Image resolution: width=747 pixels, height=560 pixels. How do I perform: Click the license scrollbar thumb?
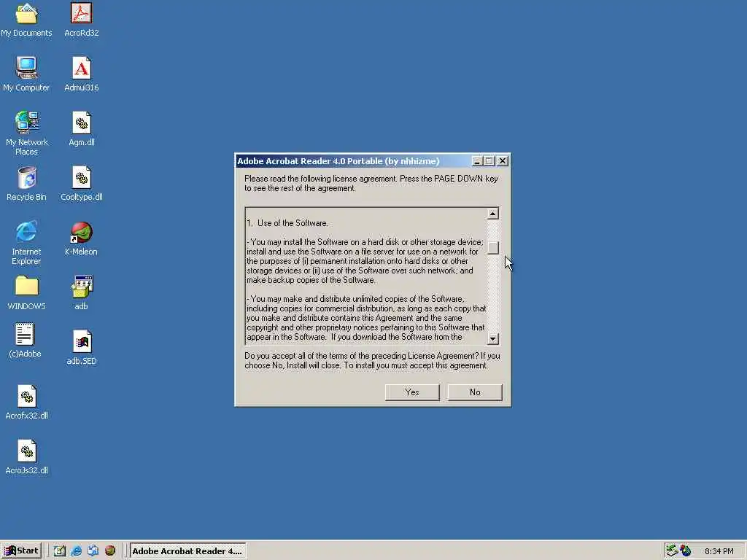[x=493, y=248]
